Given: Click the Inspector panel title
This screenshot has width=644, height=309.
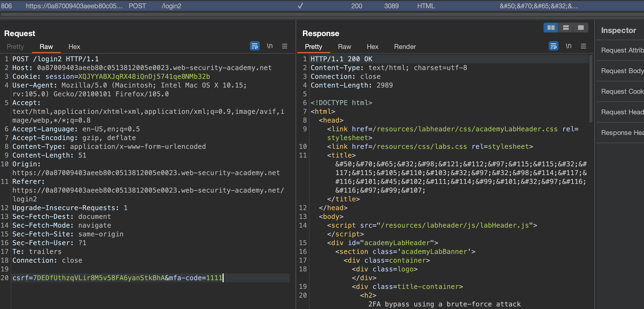Looking at the screenshot, I should click(618, 30).
